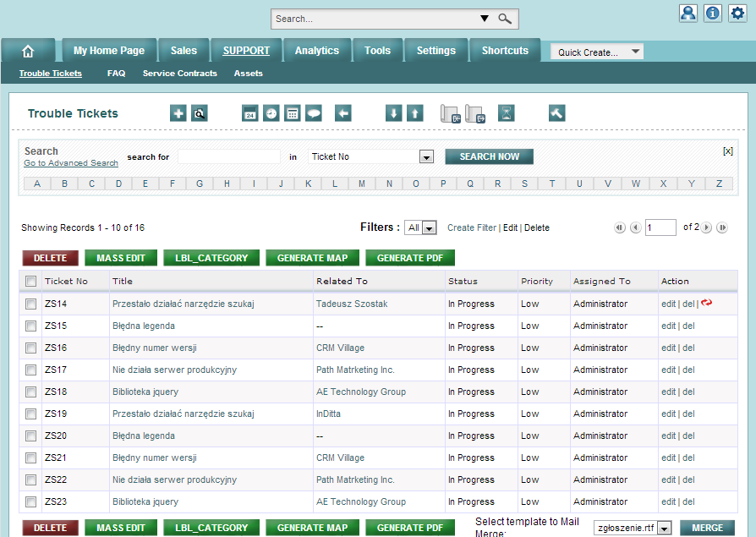Click the down arrow import icon
The height and width of the screenshot is (537, 756).
(x=393, y=113)
